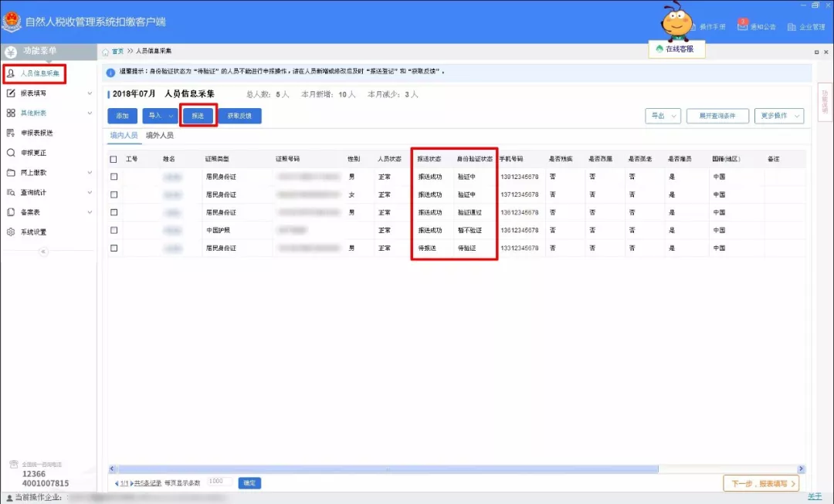Proceed with 下一步，报表填写
The image size is (834, 504).
(x=761, y=482)
